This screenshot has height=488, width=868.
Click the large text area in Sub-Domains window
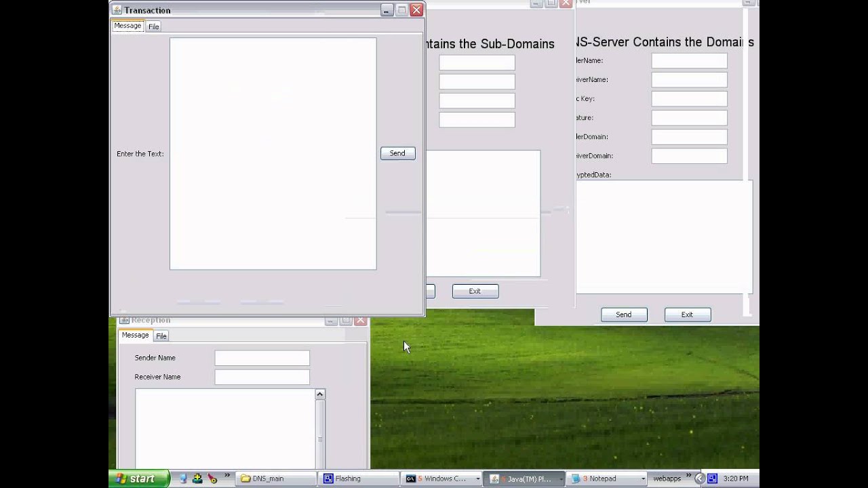coord(483,213)
